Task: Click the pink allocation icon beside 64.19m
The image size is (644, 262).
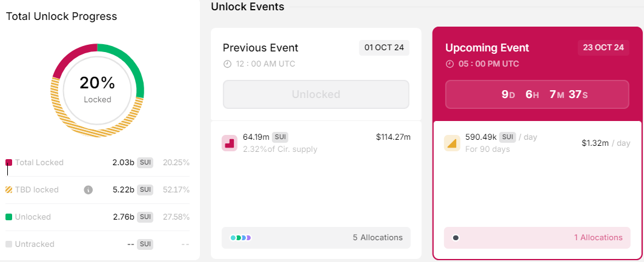Action: pos(229,143)
